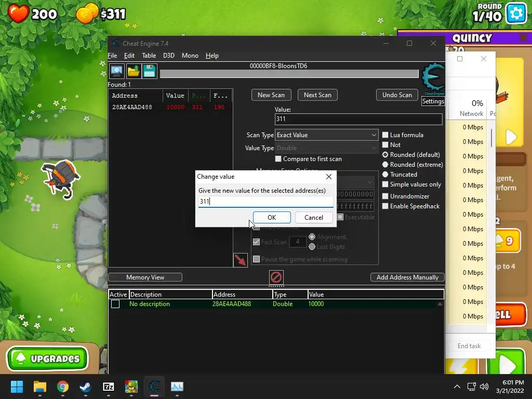This screenshot has width=532, height=399.
Task: Click the Undo Scan button
Action: pos(397,95)
